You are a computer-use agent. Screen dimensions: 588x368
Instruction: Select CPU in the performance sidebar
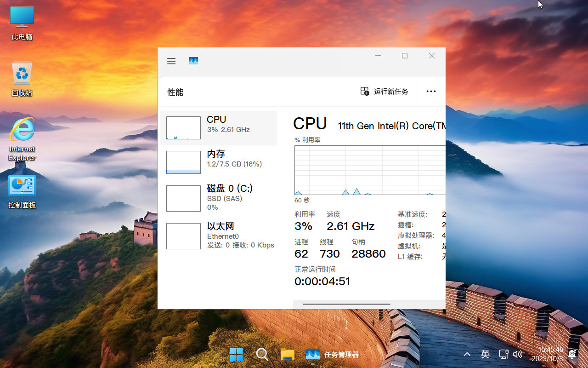[x=220, y=127]
